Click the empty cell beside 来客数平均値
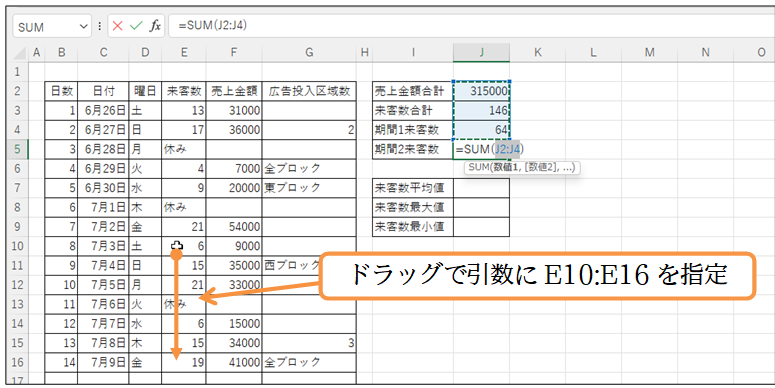775x388 pixels. click(x=481, y=188)
